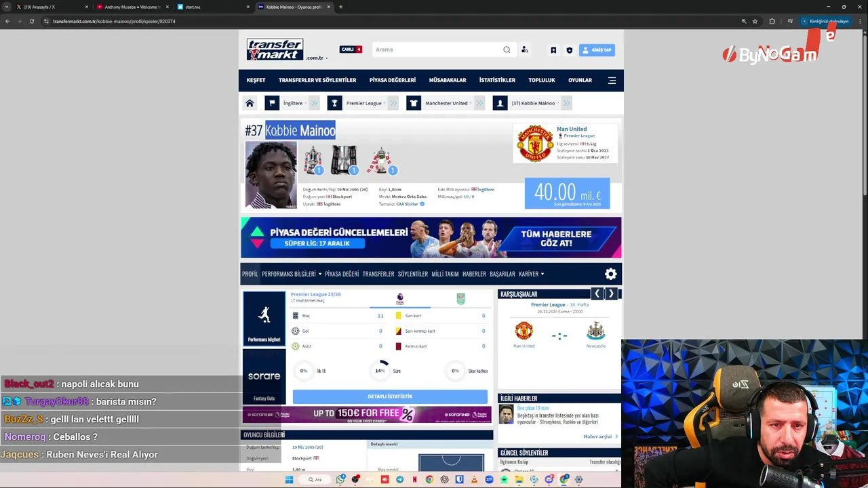868x488 pixels.
Task: Open WhatsApp from the taskbar
Action: (340, 479)
